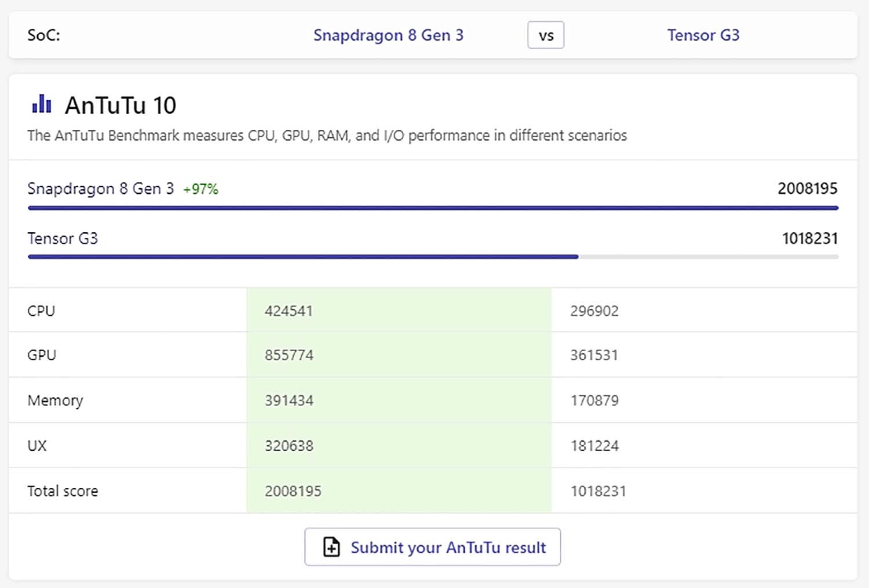Screen dimensions: 869x588
Task: Click the 2008195 score above Snapdragon bar
Action: 808,189
